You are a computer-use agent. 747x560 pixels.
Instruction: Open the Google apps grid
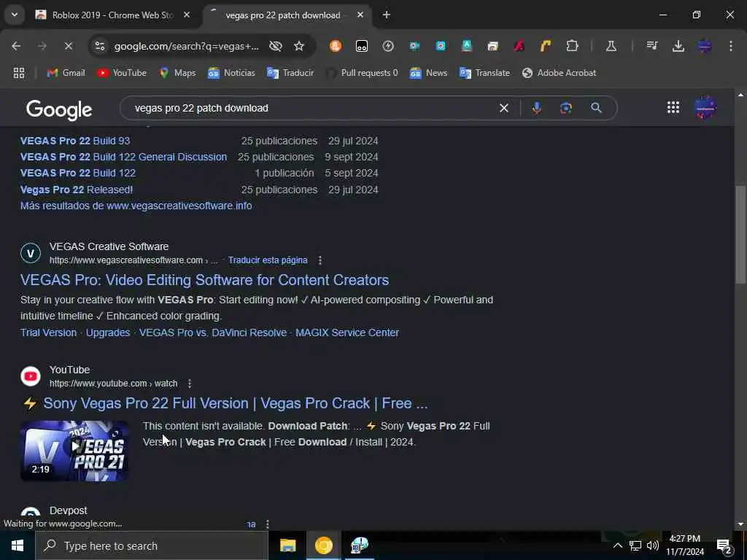[x=673, y=108]
